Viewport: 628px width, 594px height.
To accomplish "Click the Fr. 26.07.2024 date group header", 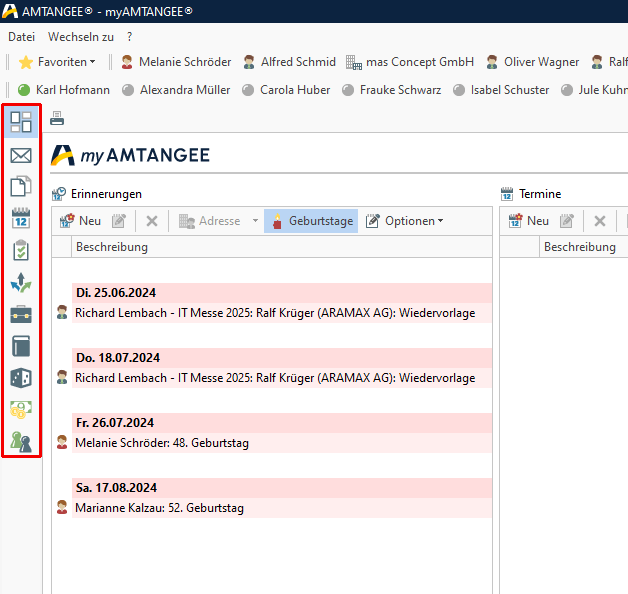I will pyautogui.click(x=282, y=423).
